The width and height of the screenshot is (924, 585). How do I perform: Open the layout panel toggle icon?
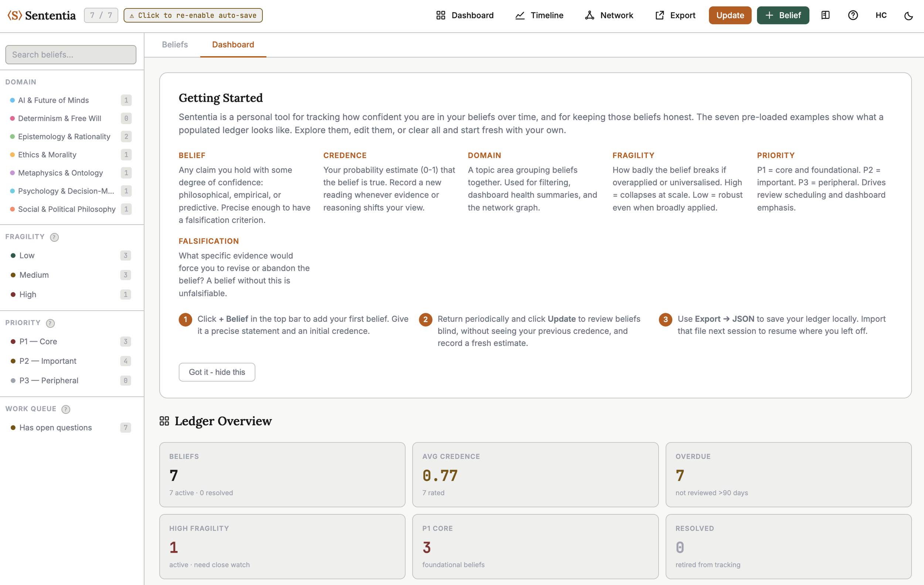[825, 16]
